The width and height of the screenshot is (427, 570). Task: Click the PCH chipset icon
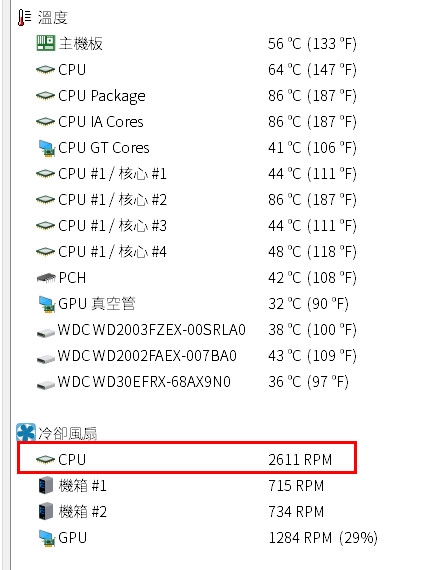pos(46,278)
